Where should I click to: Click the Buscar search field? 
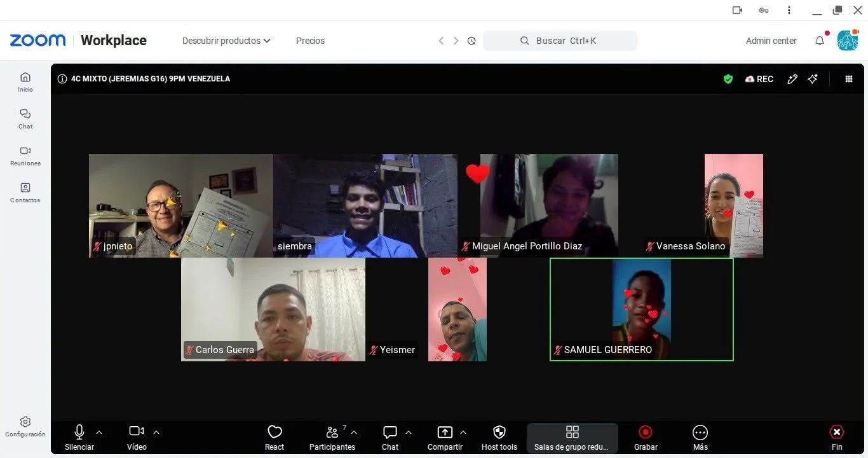click(560, 41)
